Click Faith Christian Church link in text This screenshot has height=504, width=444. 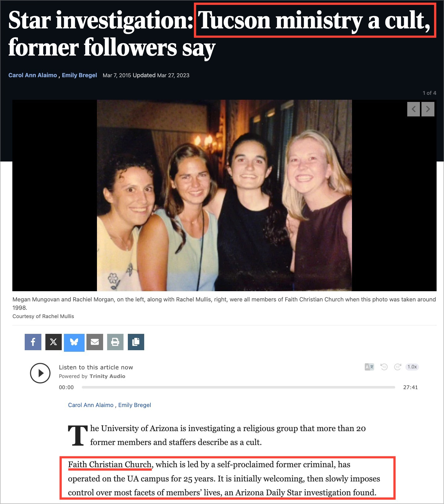tap(110, 464)
